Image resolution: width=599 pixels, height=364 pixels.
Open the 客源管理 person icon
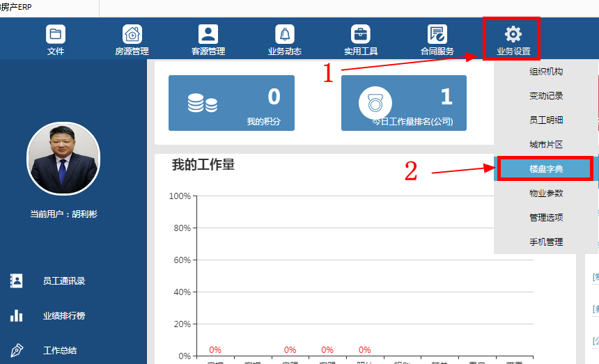coord(208,34)
